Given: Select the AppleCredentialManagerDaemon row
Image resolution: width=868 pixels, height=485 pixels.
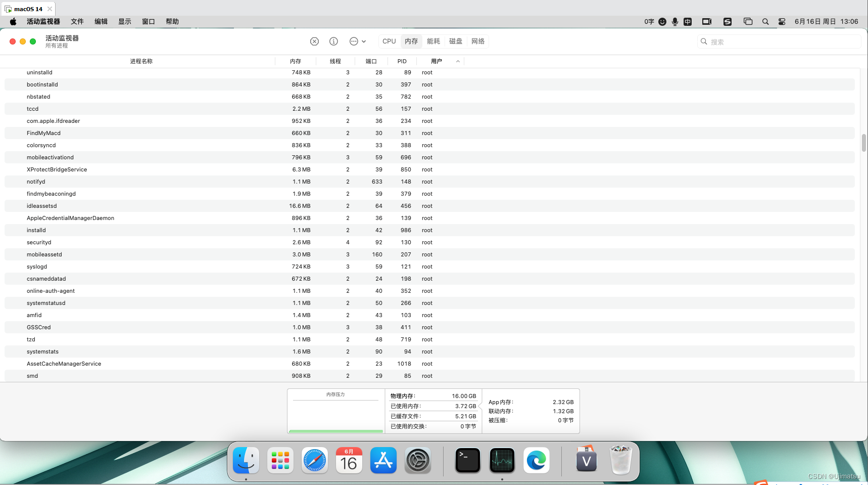Looking at the screenshot, I should coord(429,218).
